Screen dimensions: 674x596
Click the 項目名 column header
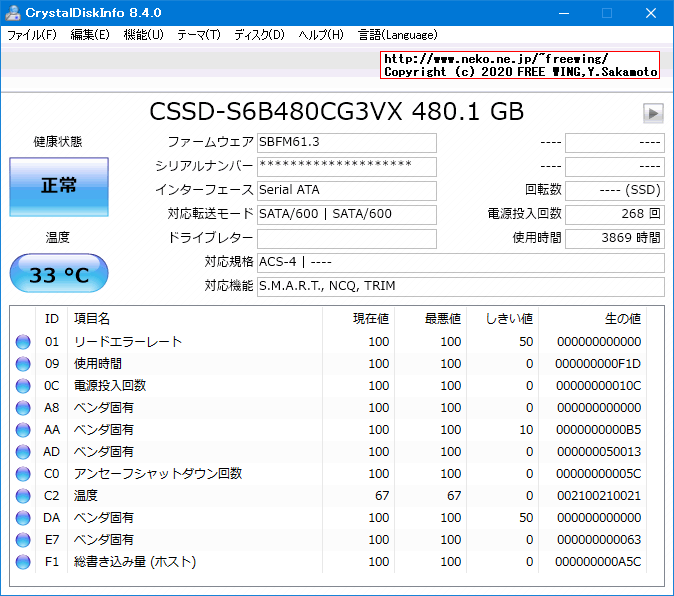click(x=92, y=318)
